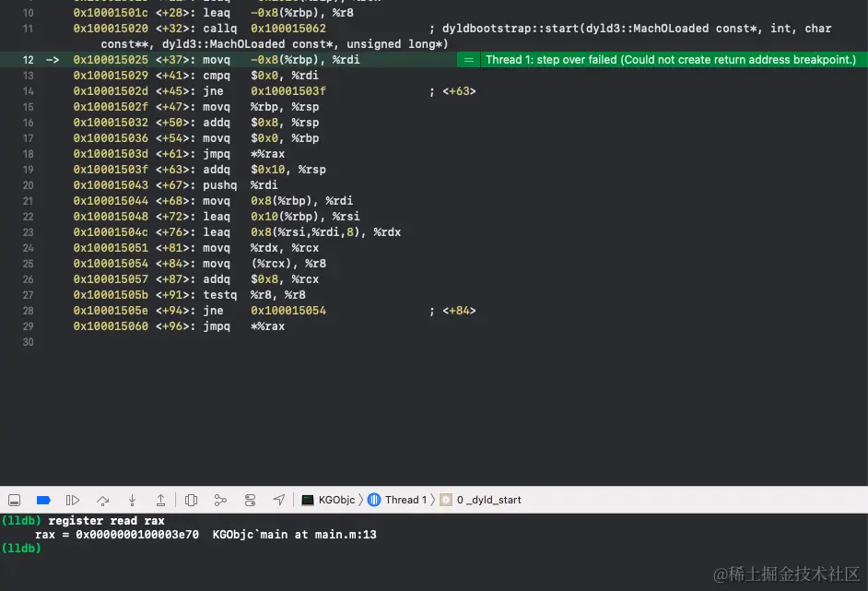Step into the current instruction

point(133,500)
